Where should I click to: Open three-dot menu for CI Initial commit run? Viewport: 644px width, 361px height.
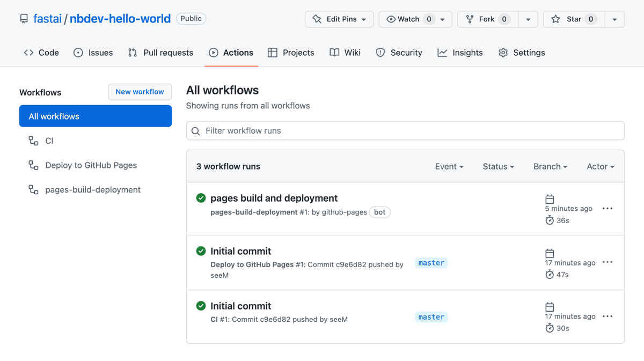(x=607, y=316)
